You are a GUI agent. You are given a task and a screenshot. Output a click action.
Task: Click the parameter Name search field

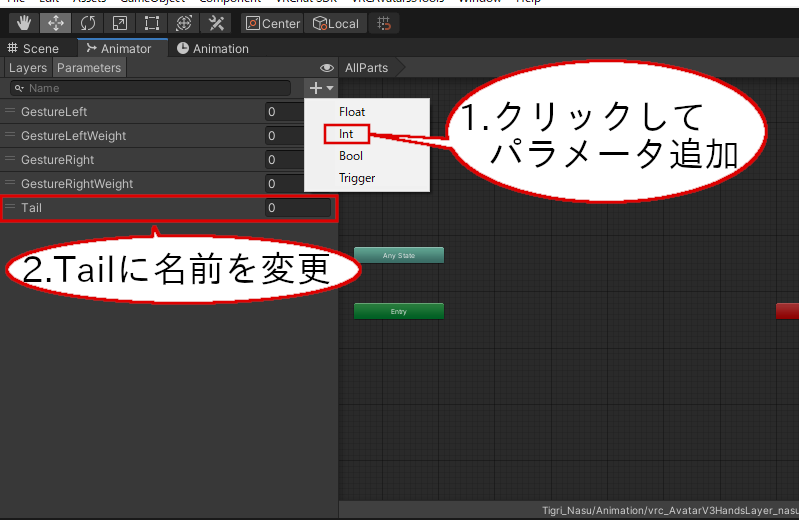coord(151,88)
